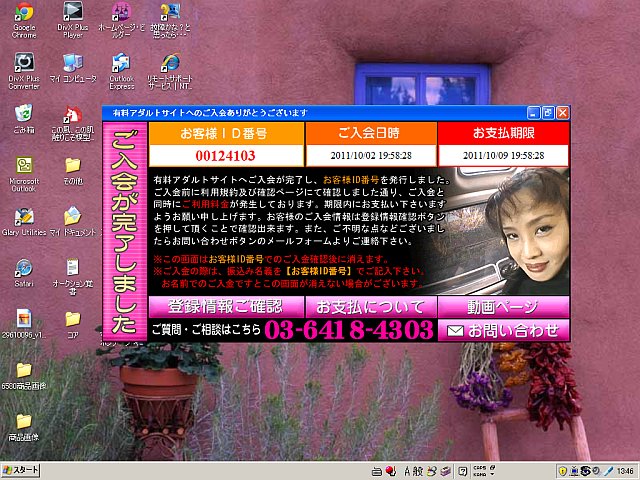Click the language bar help icon
640x480 pixels.
(462, 471)
